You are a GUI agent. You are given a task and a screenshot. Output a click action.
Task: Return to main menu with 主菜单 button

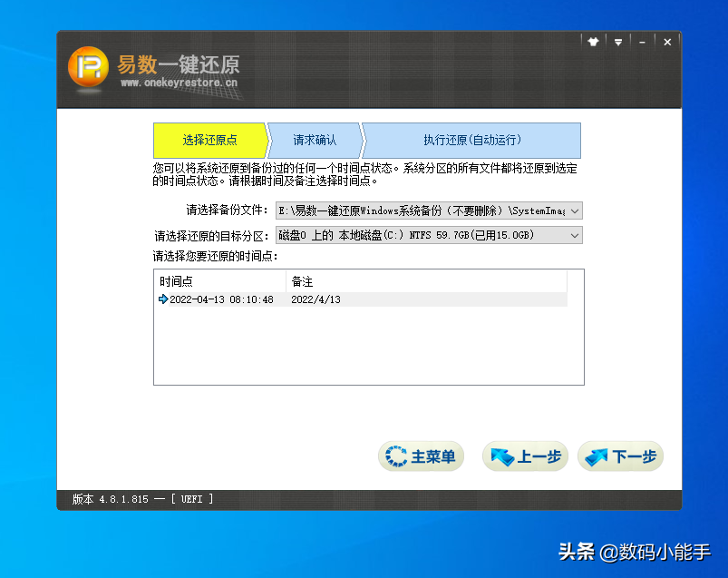click(x=422, y=456)
